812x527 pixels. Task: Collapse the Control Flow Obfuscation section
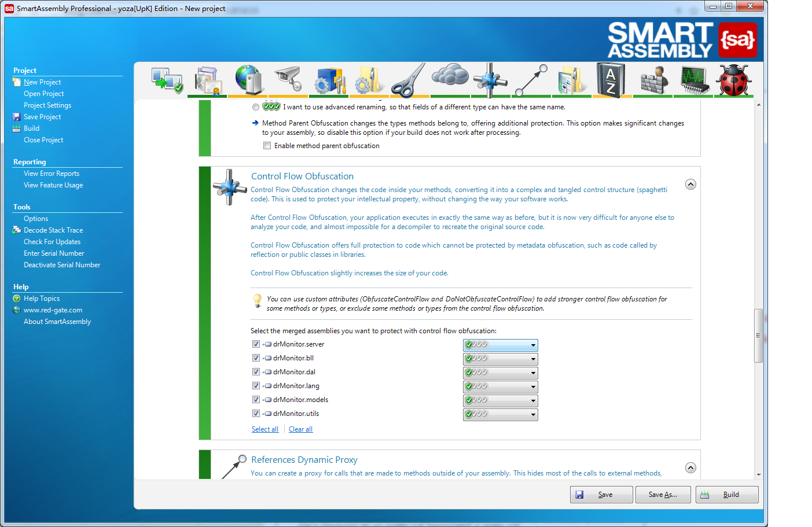[x=690, y=184]
